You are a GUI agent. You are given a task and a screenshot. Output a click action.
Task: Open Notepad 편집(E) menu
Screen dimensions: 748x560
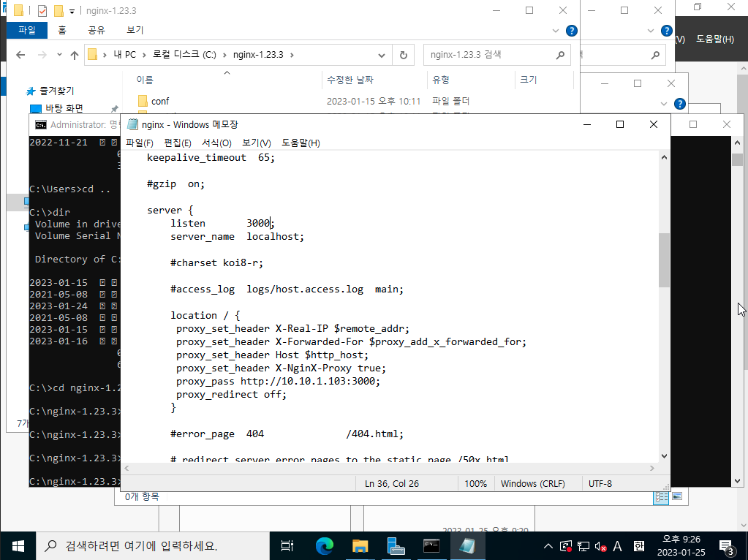[x=178, y=143]
